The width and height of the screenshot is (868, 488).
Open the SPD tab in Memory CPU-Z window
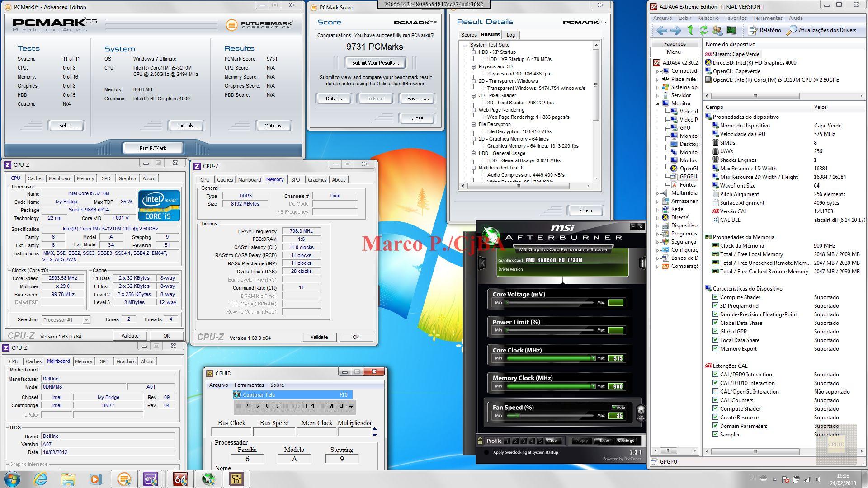pyautogui.click(x=295, y=180)
